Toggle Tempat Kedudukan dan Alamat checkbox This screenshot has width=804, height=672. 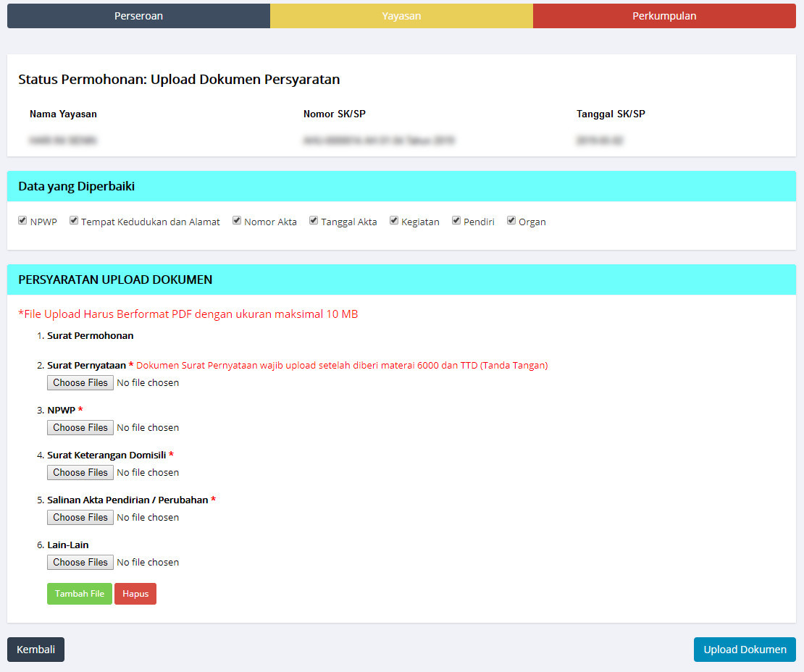coord(74,221)
